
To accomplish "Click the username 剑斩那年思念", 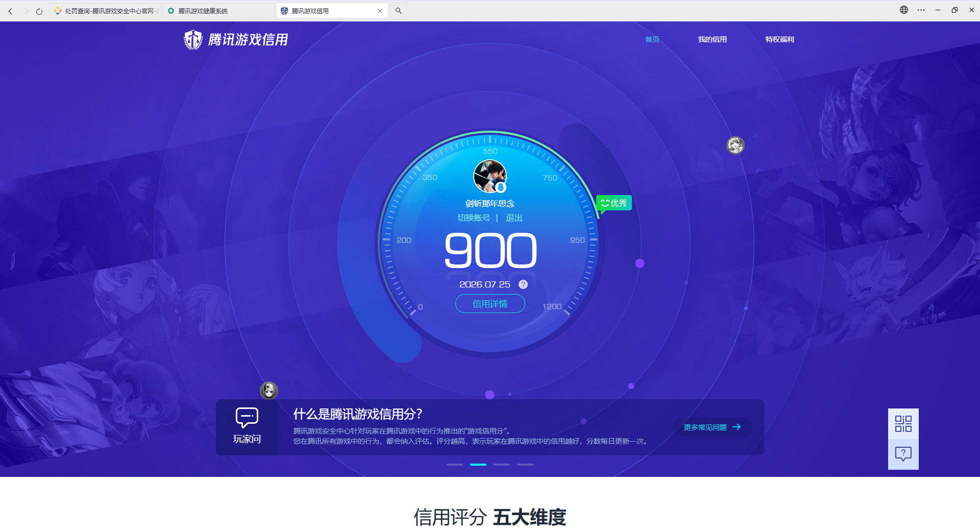I will (x=490, y=204).
